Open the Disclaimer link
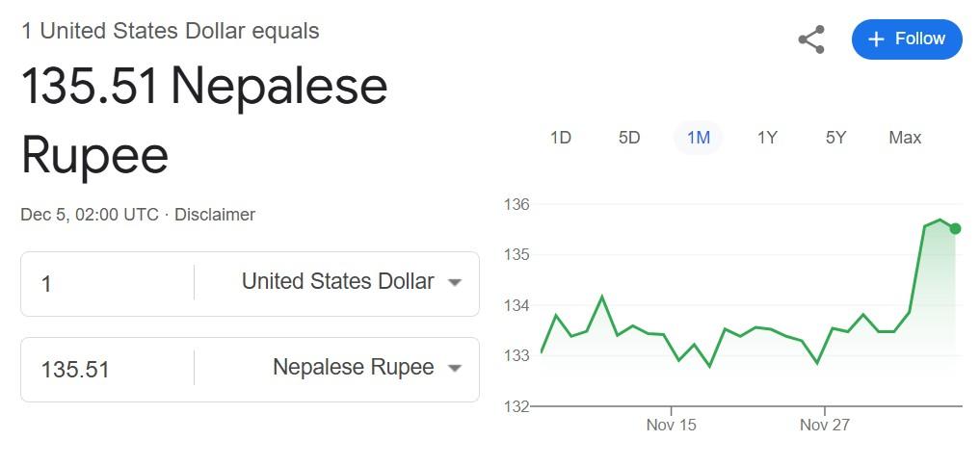This screenshot has height=466, width=980. pyautogui.click(x=215, y=215)
